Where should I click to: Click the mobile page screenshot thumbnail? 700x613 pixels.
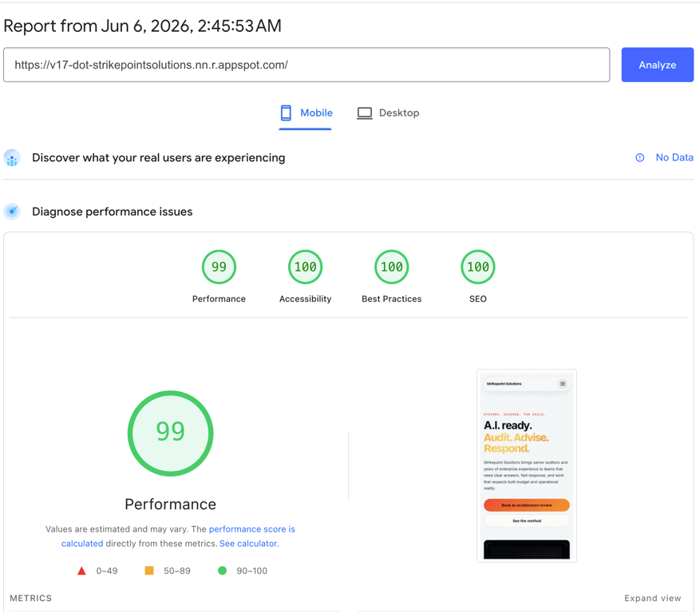click(527, 465)
